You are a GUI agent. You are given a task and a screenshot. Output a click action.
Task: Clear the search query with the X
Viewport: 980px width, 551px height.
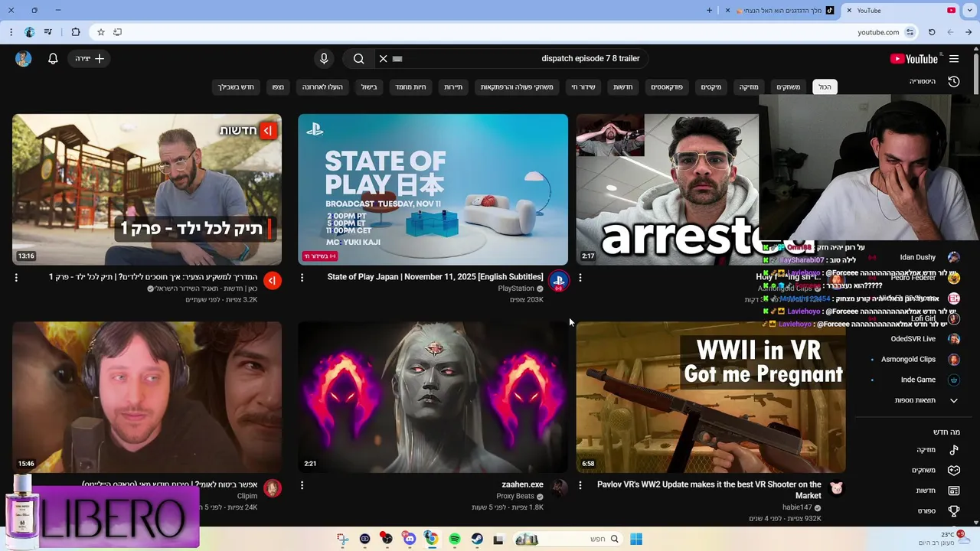[x=384, y=59]
